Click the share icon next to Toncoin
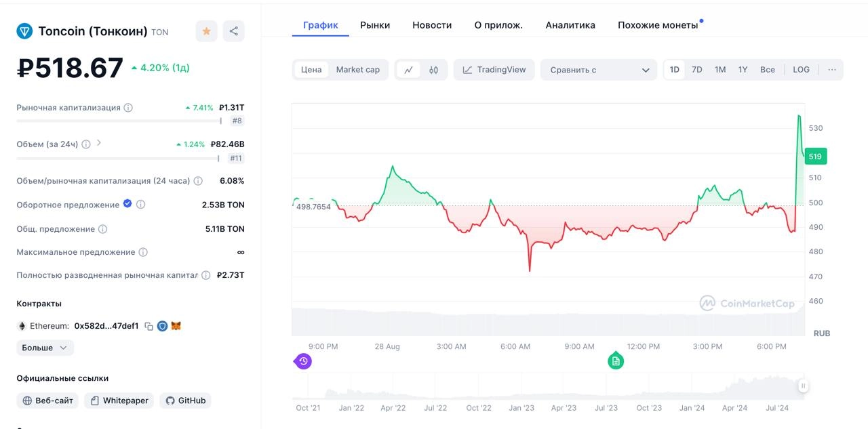 [x=233, y=31]
